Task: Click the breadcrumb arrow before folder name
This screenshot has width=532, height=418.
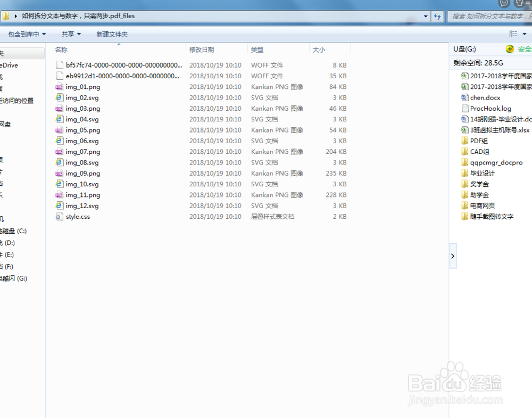Action: click(x=15, y=16)
